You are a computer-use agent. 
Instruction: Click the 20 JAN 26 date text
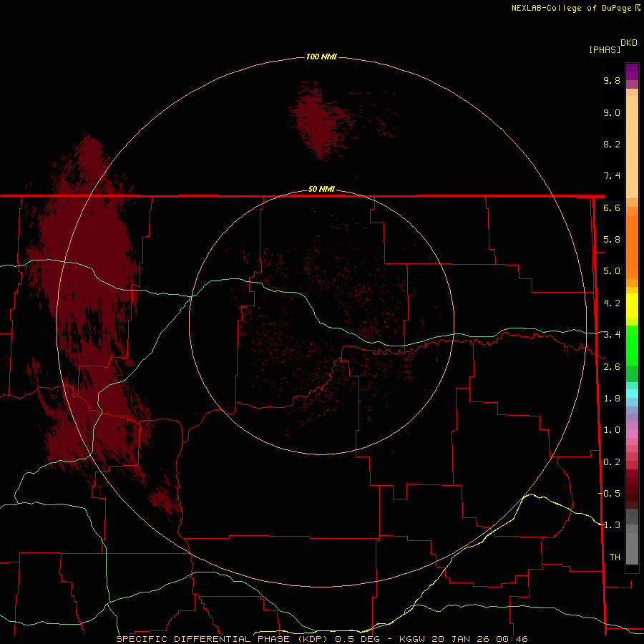click(460, 639)
